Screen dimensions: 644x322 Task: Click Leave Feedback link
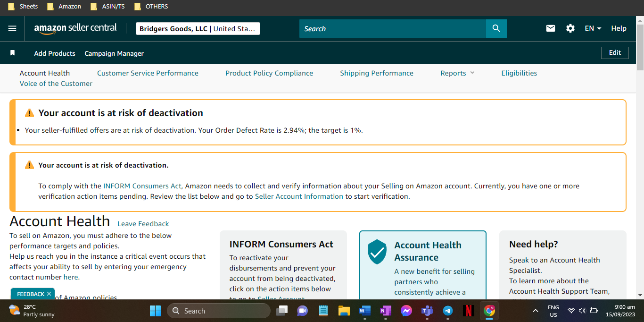tap(143, 224)
